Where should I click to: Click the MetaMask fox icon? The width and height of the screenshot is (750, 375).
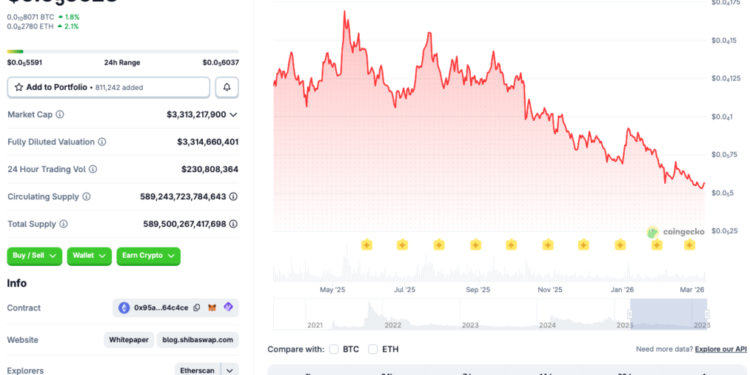click(x=212, y=308)
